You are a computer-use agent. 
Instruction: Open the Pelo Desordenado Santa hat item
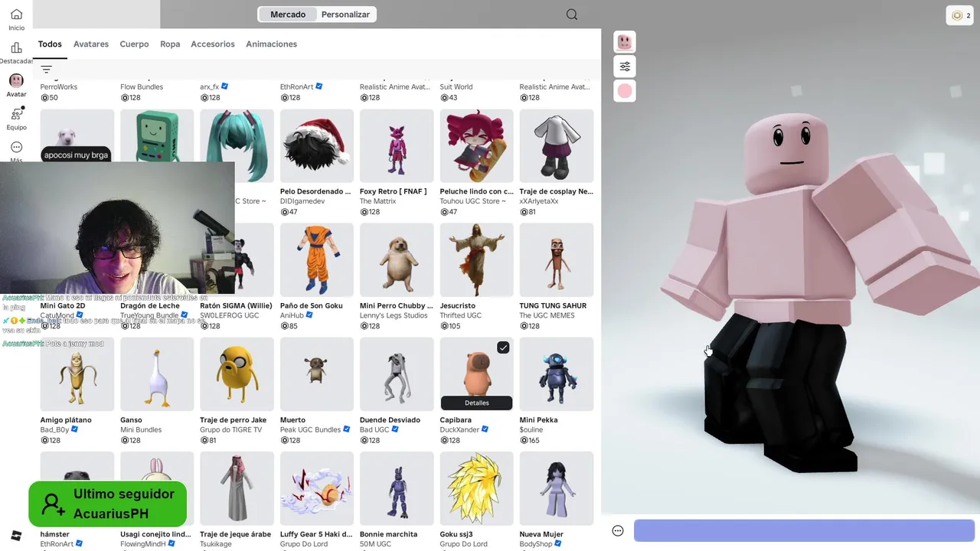(317, 146)
